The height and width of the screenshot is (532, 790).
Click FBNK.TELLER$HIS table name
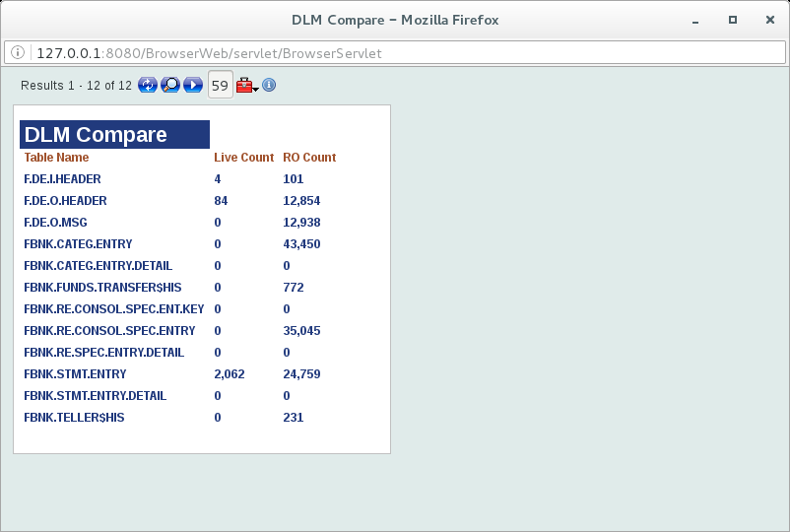point(74,418)
